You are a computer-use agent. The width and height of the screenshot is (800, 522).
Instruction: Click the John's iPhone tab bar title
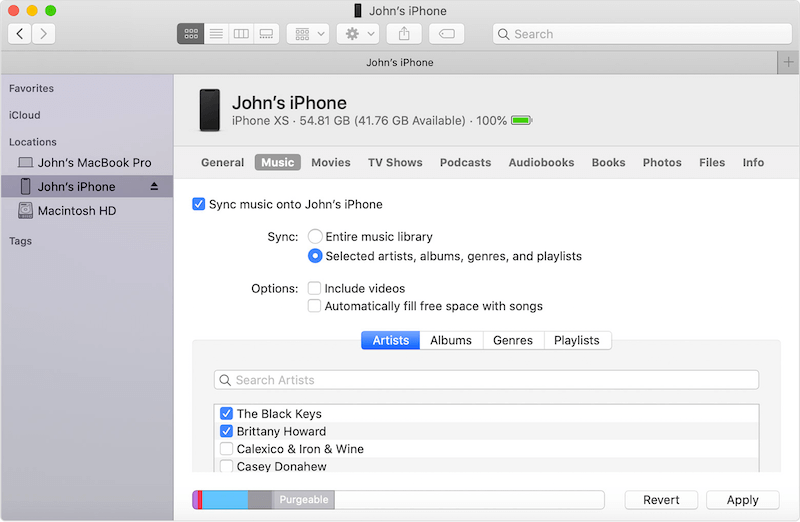(x=400, y=62)
